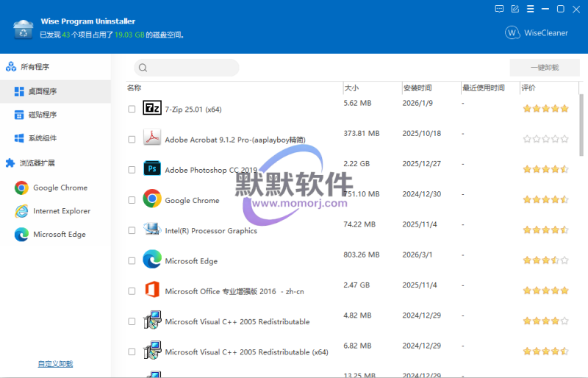This screenshot has width=588, height=378.
Task: Click the Microsoft Office program icon in list
Action: click(x=152, y=290)
